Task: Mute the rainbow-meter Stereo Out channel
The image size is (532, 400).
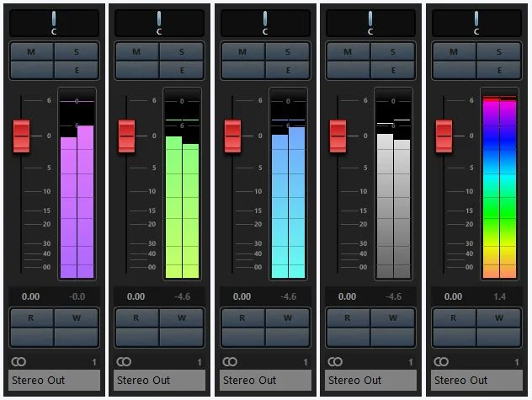Action: [x=455, y=51]
